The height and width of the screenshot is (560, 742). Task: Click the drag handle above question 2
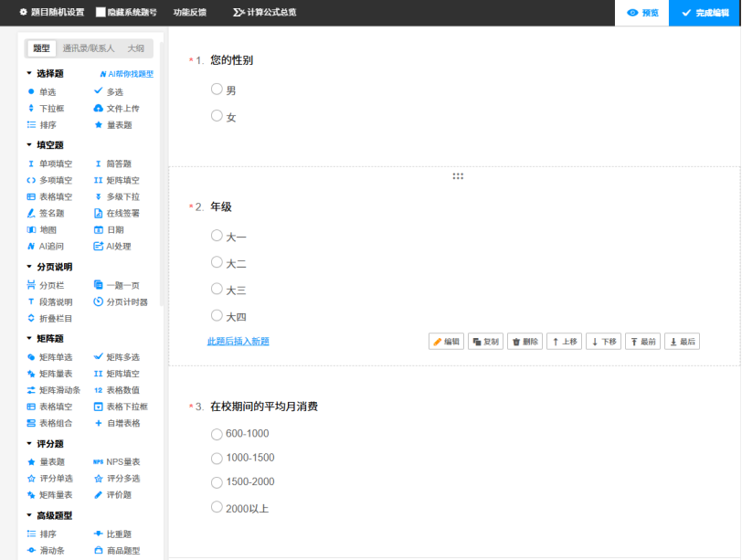pos(458,176)
